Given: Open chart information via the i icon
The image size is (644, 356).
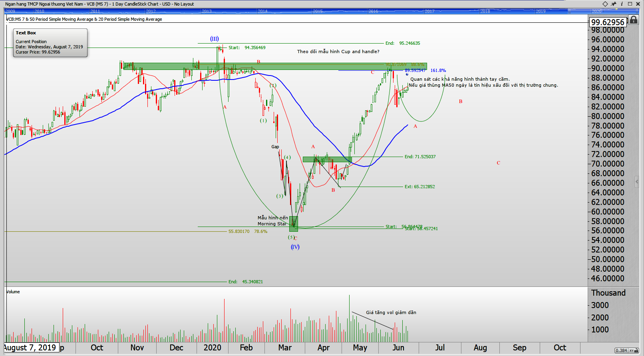Looking at the screenshot, I should click(x=622, y=4).
